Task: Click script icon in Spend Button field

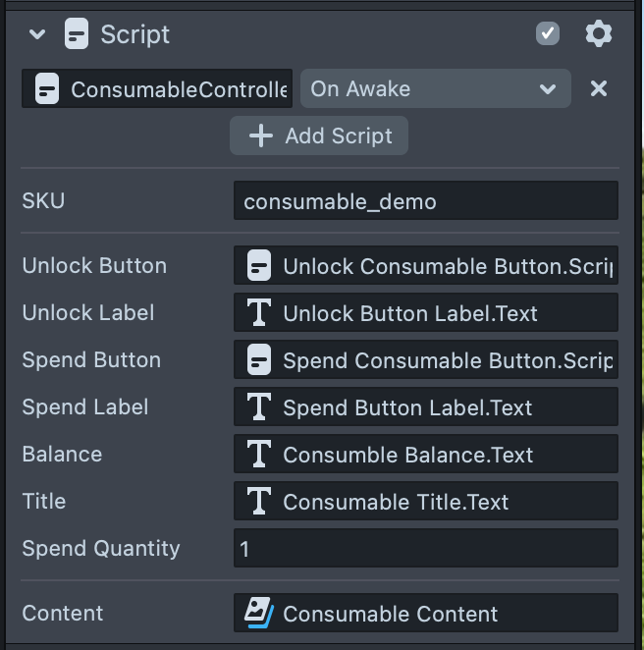Action: click(x=258, y=360)
